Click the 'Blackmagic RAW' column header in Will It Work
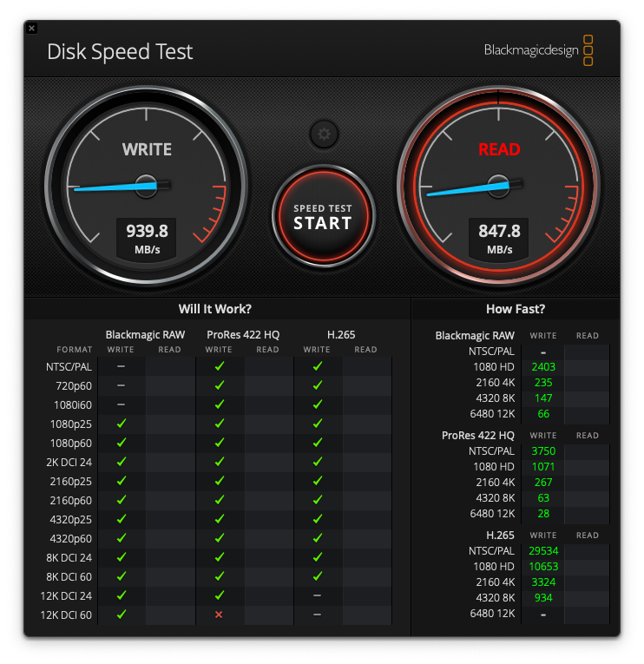 click(x=145, y=335)
